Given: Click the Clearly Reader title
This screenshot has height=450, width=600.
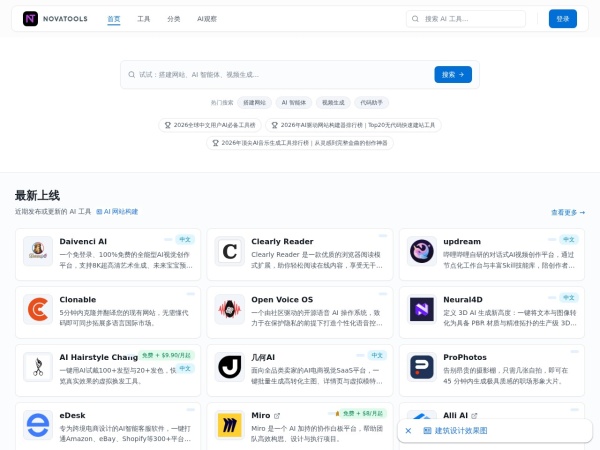Looking at the screenshot, I should coord(282,241).
